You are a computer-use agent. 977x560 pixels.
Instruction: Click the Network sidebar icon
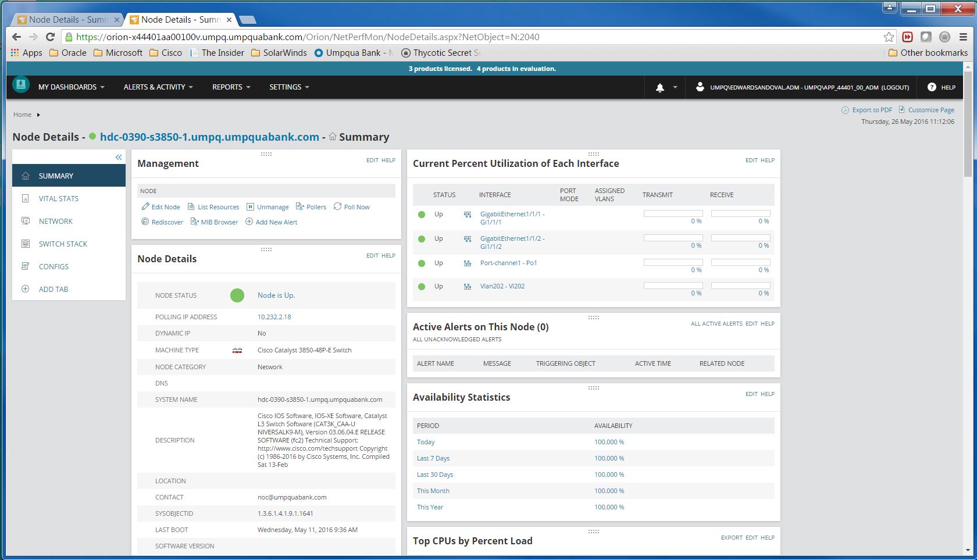[25, 221]
